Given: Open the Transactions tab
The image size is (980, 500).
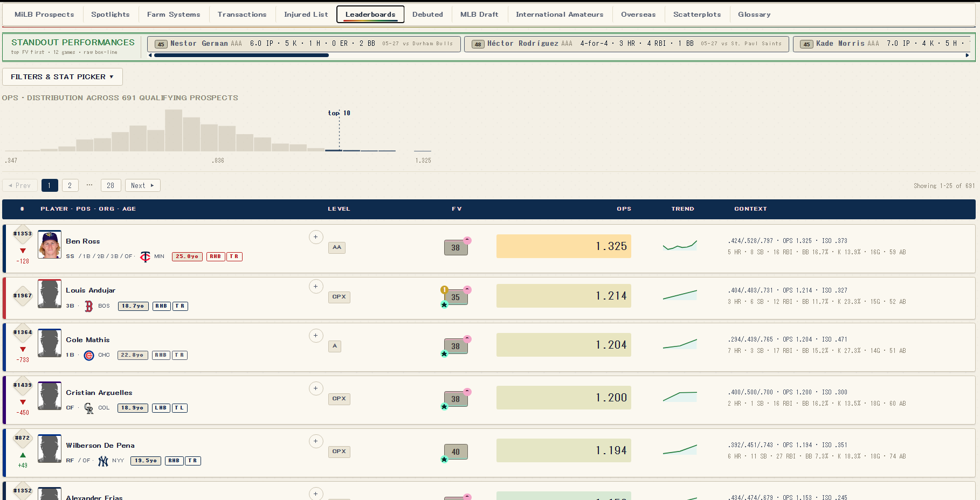Looking at the screenshot, I should pos(242,15).
